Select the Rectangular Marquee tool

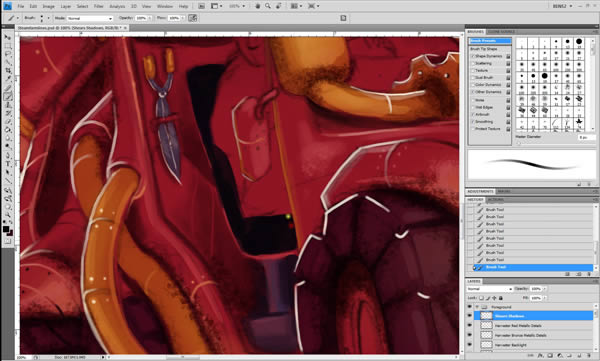pyautogui.click(x=8, y=46)
